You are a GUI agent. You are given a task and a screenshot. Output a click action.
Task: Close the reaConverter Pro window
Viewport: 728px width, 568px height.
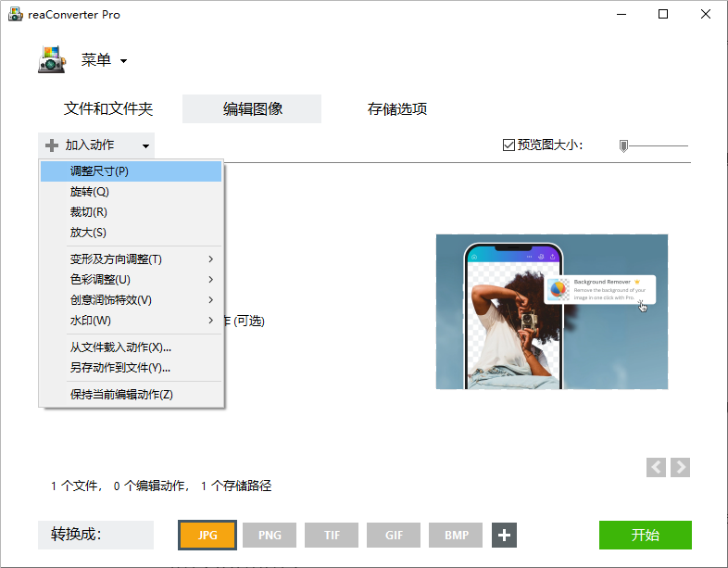point(705,15)
